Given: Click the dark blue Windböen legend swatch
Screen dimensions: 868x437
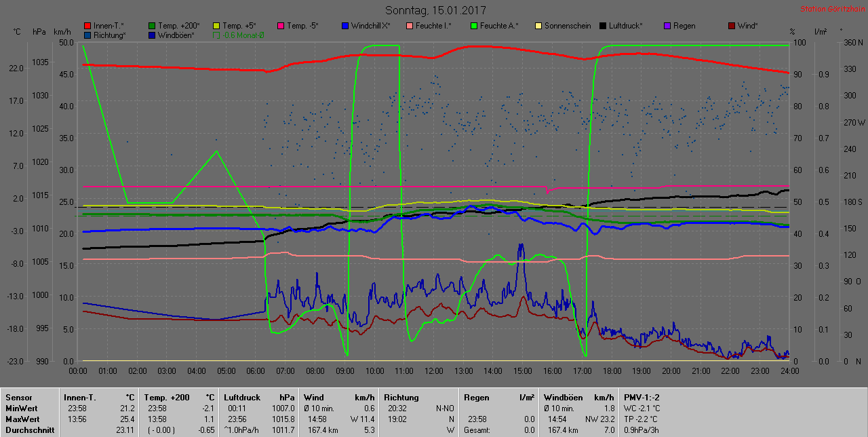Looking at the screenshot, I should point(152,35).
